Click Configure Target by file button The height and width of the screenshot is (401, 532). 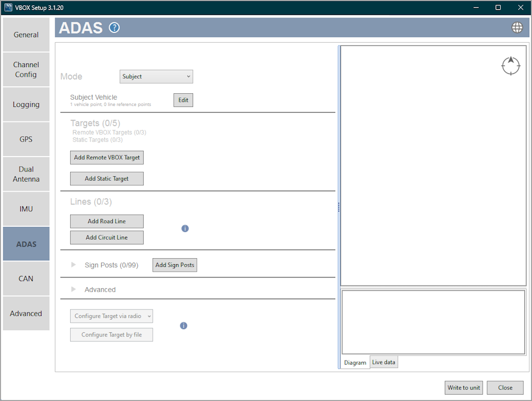[111, 335]
